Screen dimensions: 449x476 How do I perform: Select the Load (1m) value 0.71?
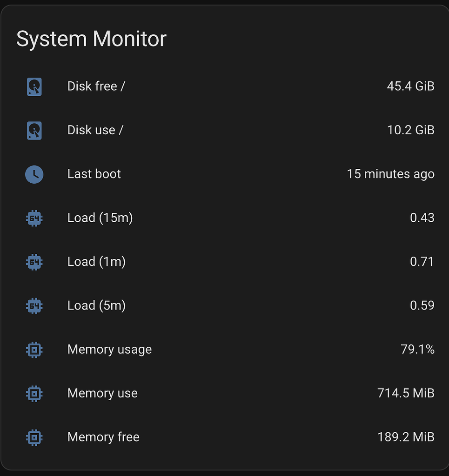tap(422, 262)
